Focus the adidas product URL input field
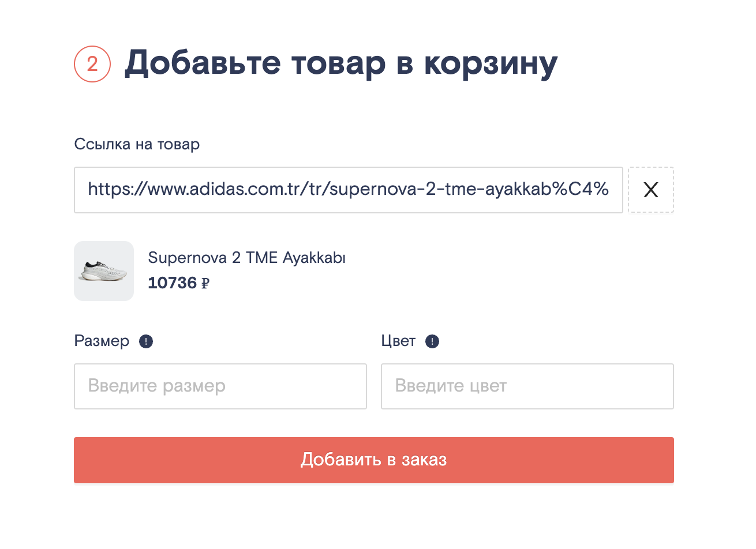The width and height of the screenshot is (756, 549). [x=349, y=190]
